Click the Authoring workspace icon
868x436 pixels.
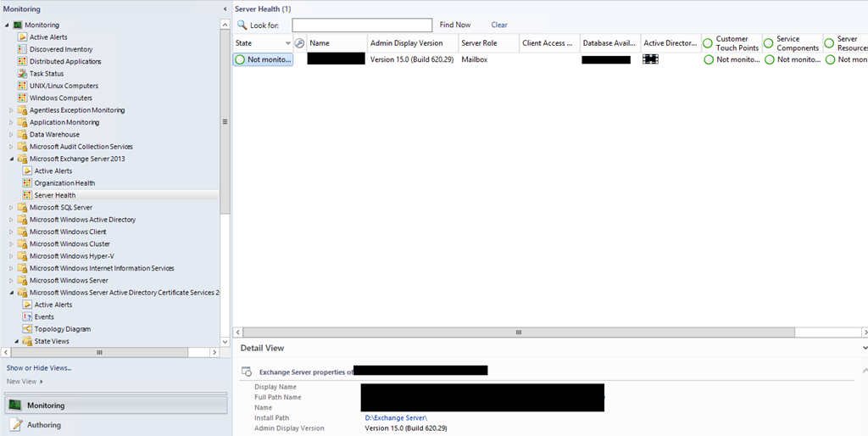(15, 425)
